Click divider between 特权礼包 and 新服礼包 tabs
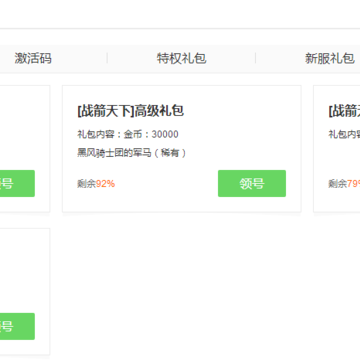 (x=255, y=58)
